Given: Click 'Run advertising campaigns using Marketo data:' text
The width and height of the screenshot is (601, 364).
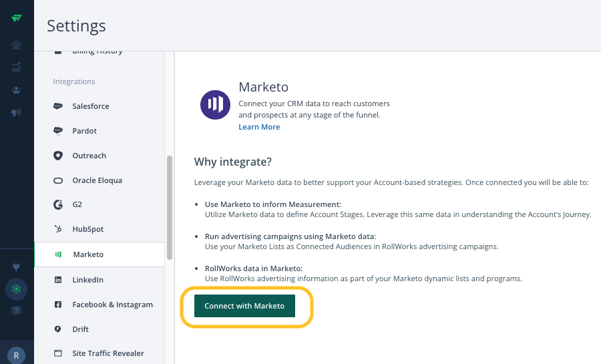Looking at the screenshot, I should tap(290, 236).
